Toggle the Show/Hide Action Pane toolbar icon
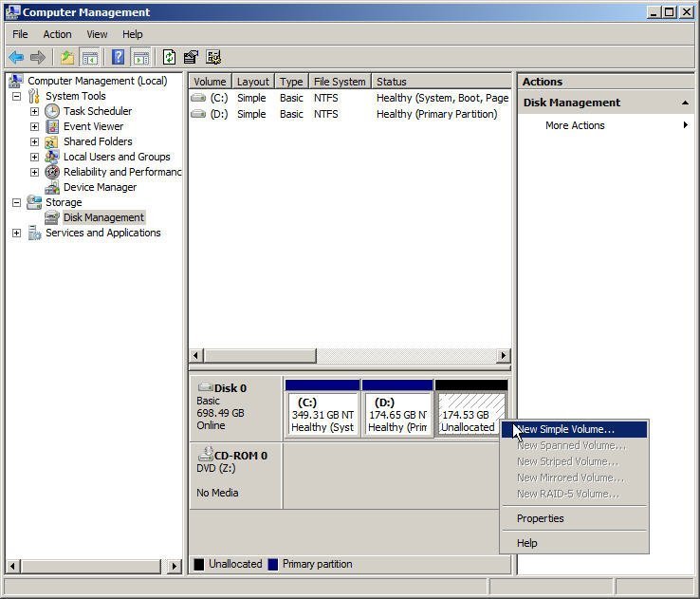This screenshot has width=700, height=599. pyautogui.click(x=140, y=57)
